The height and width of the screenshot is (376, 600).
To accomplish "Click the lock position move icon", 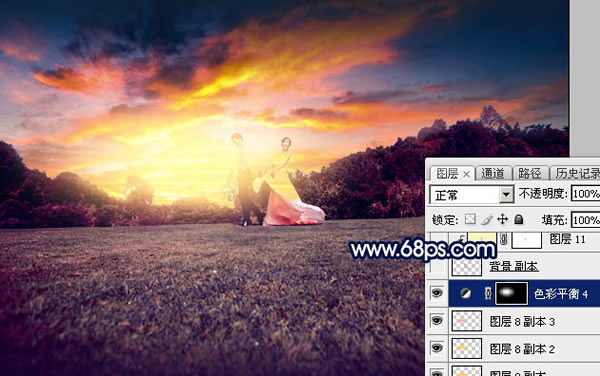I will (502, 219).
